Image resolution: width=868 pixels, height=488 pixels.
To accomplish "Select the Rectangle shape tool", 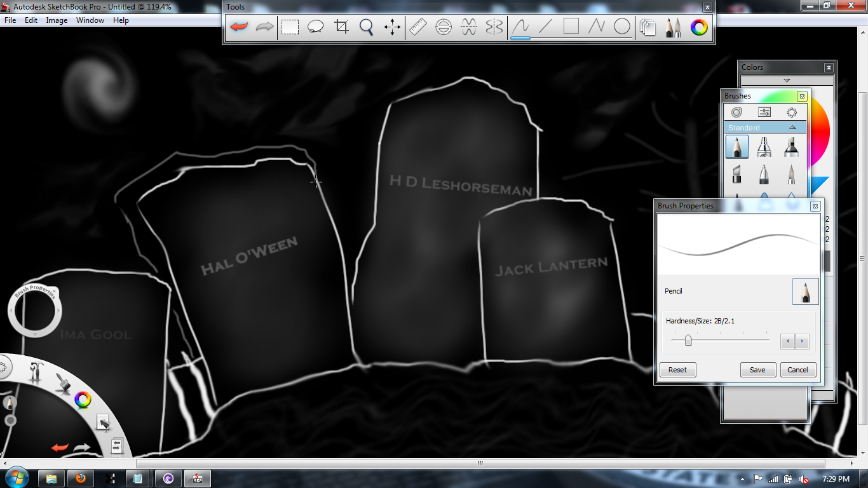I will (571, 27).
